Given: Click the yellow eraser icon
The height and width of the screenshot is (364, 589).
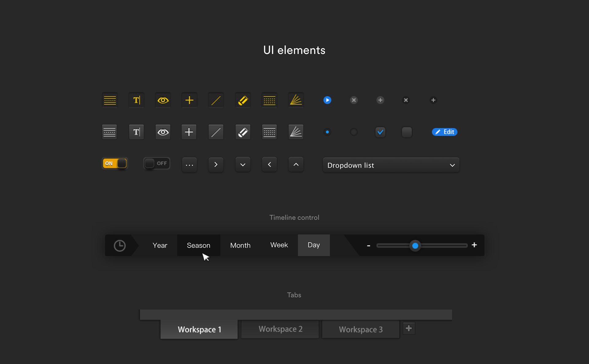Looking at the screenshot, I should (243, 100).
